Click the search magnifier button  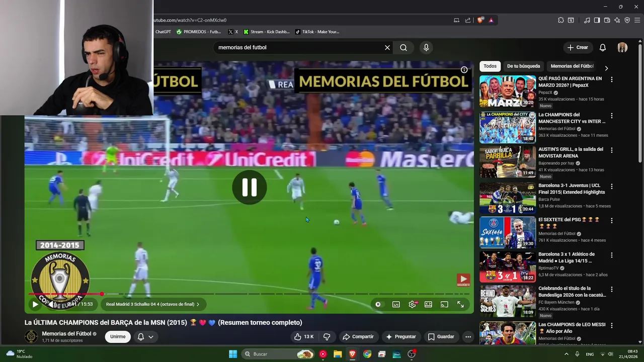point(404,47)
